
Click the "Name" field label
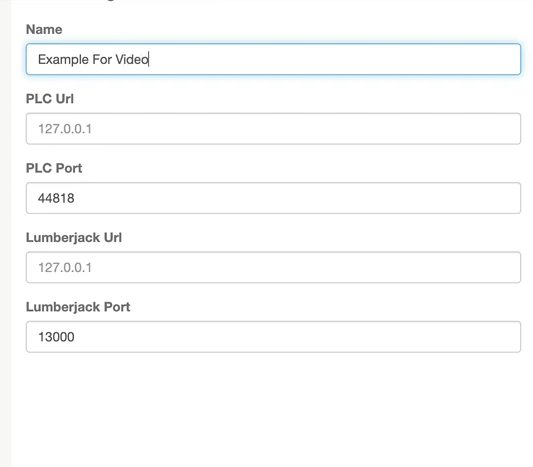click(44, 30)
